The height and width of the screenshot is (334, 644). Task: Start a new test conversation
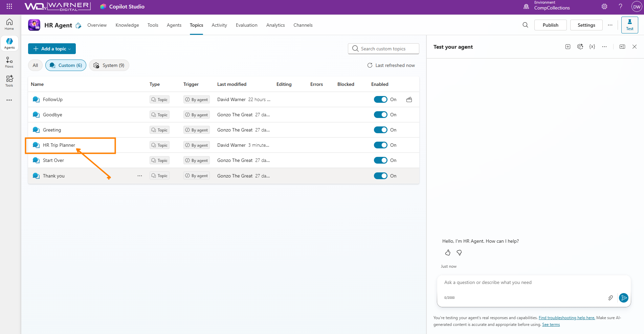pos(568,47)
